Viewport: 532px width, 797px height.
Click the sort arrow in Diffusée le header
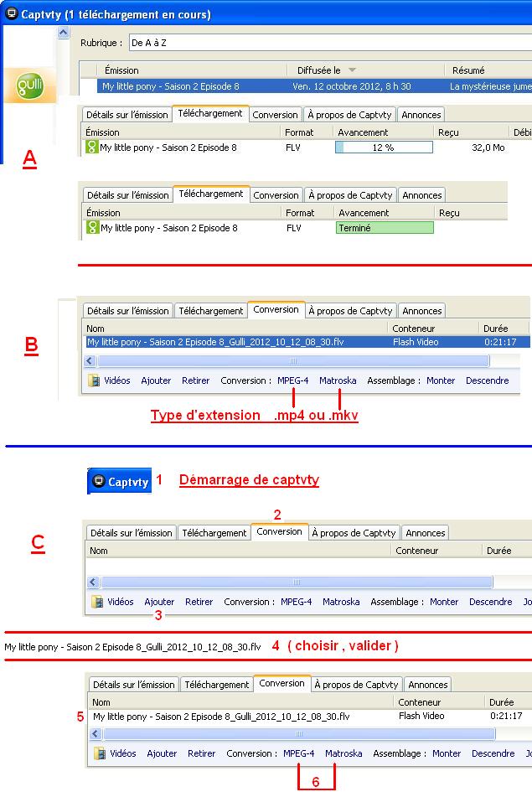351,70
